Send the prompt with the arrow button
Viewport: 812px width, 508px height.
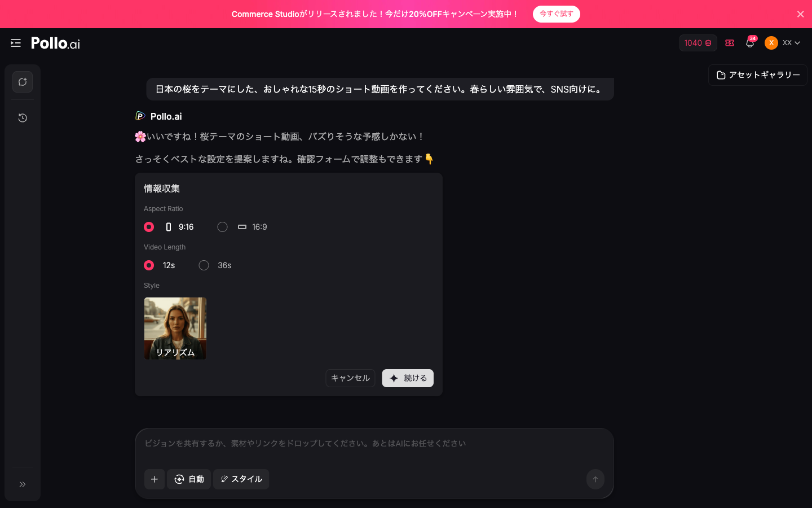click(x=595, y=479)
